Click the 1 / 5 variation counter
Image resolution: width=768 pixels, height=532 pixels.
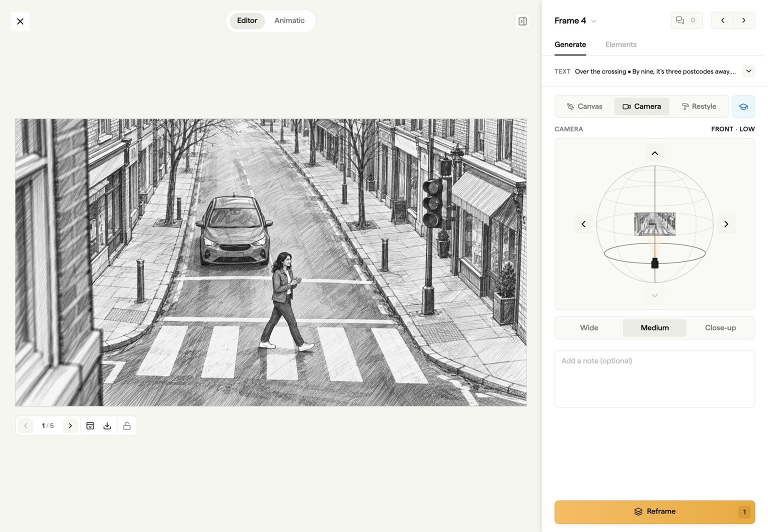click(47, 425)
